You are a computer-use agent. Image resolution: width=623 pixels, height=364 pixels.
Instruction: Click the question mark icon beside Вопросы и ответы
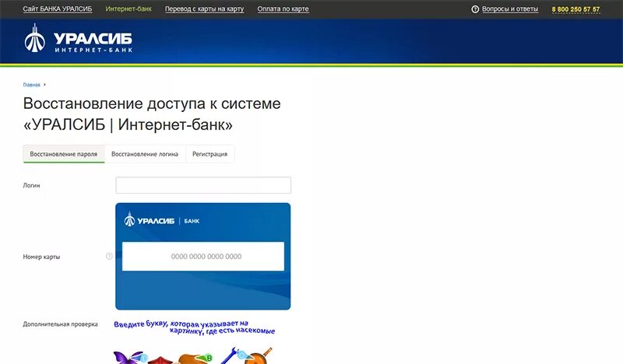tap(475, 9)
